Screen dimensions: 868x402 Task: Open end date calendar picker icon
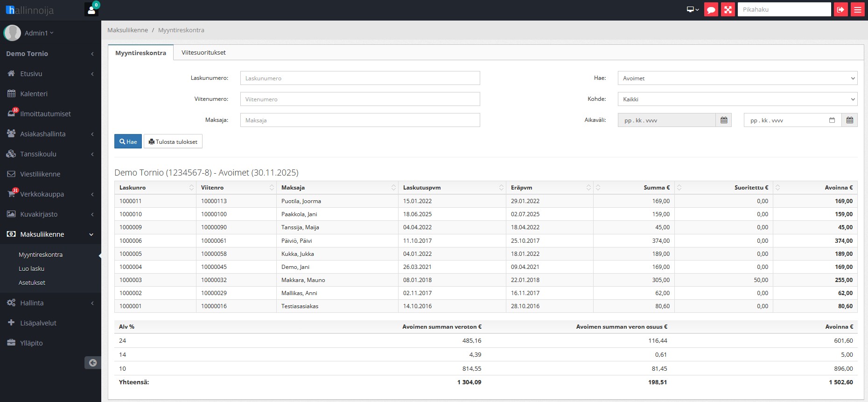pos(849,120)
